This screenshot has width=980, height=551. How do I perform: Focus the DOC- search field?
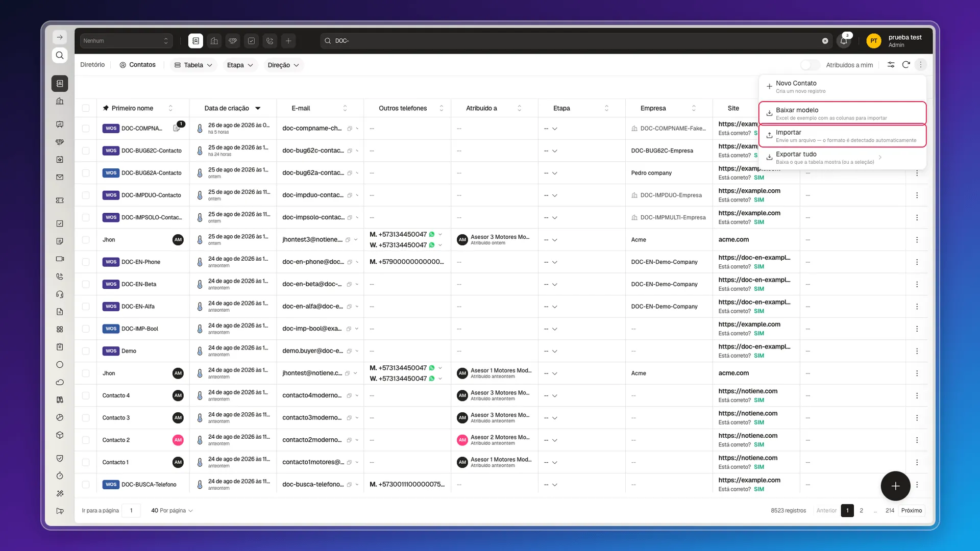[x=576, y=41]
